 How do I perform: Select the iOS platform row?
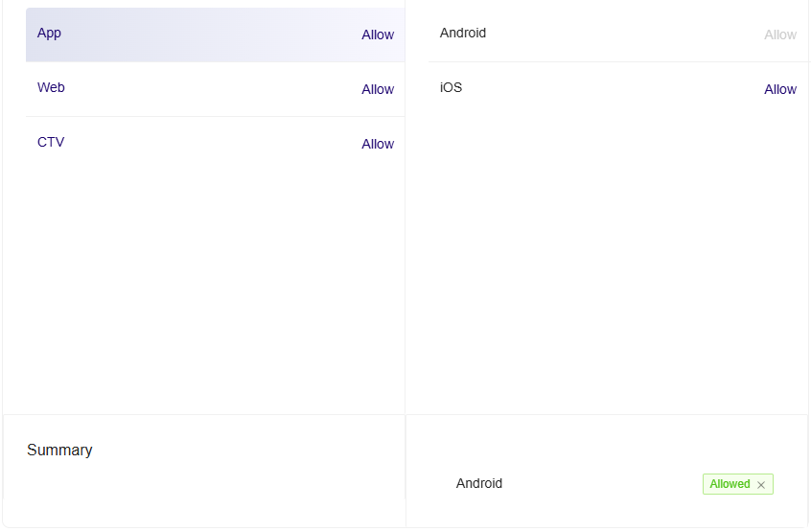point(618,89)
